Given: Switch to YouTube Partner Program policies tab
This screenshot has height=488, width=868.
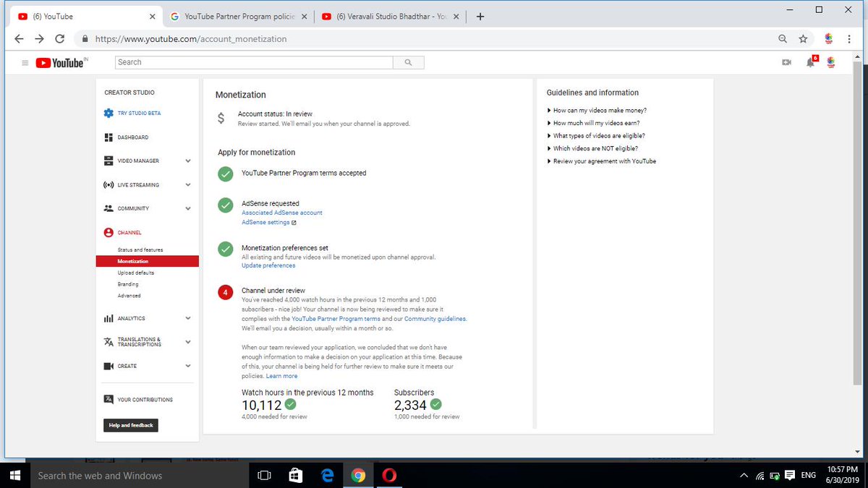Looking at the screenshot, I should [237, 17].
